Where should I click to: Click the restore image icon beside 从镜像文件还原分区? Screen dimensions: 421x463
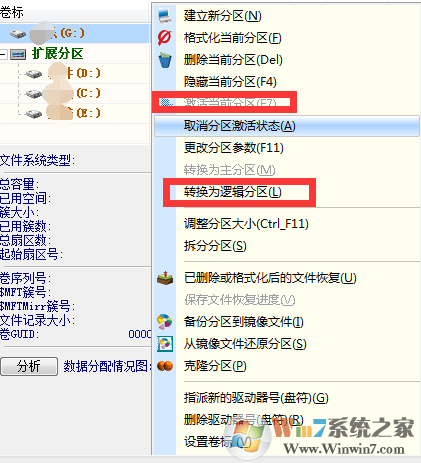click(x=165, y=344)
